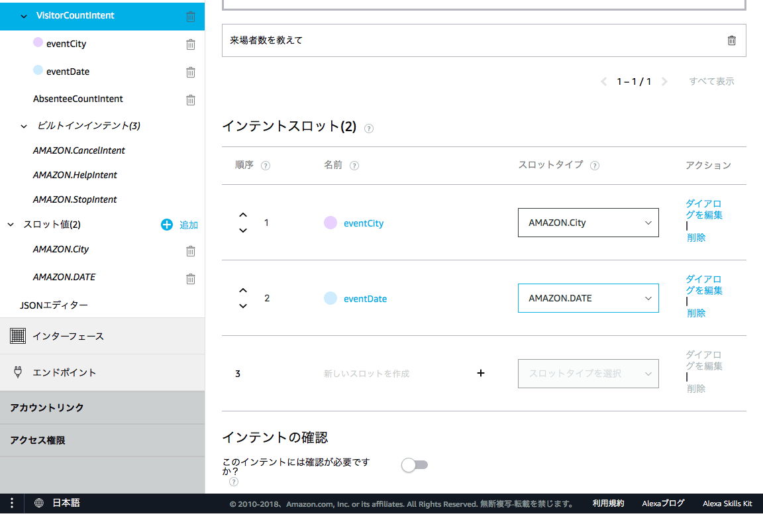Screen dimensions: 763x532
Task: Click the インターフェース grid icon
Action: tap(18, 336)
